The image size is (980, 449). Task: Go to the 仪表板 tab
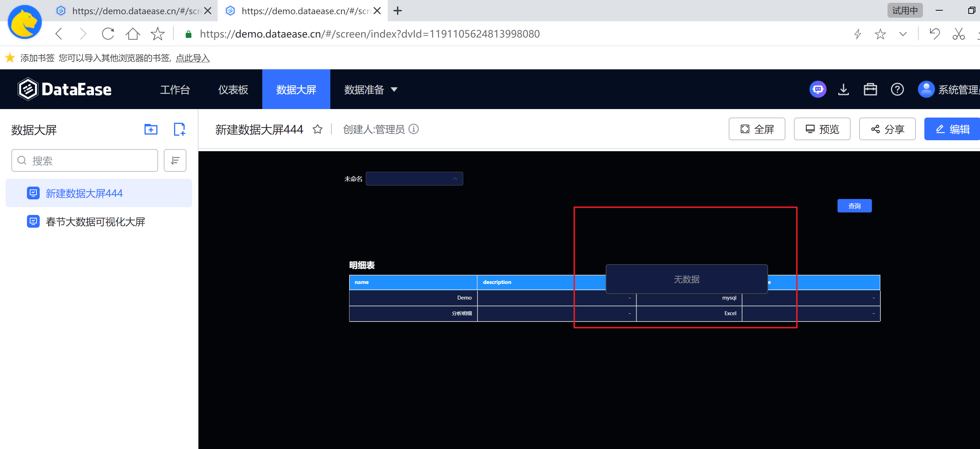[233, 89]
